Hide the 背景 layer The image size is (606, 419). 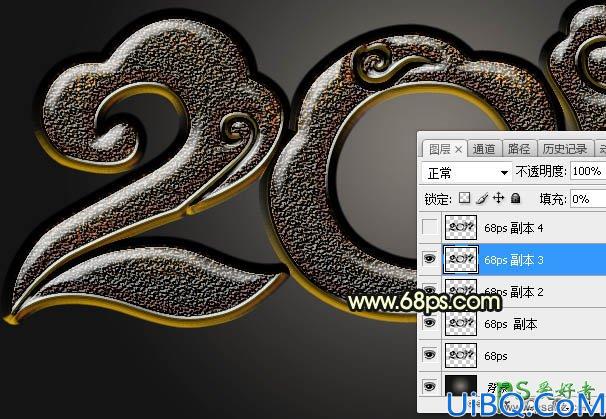429,386
